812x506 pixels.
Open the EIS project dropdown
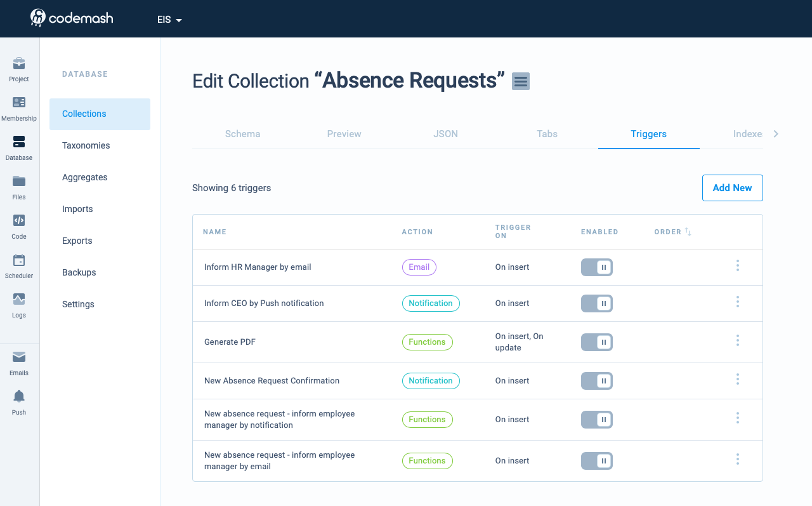[x=169, y=20]
